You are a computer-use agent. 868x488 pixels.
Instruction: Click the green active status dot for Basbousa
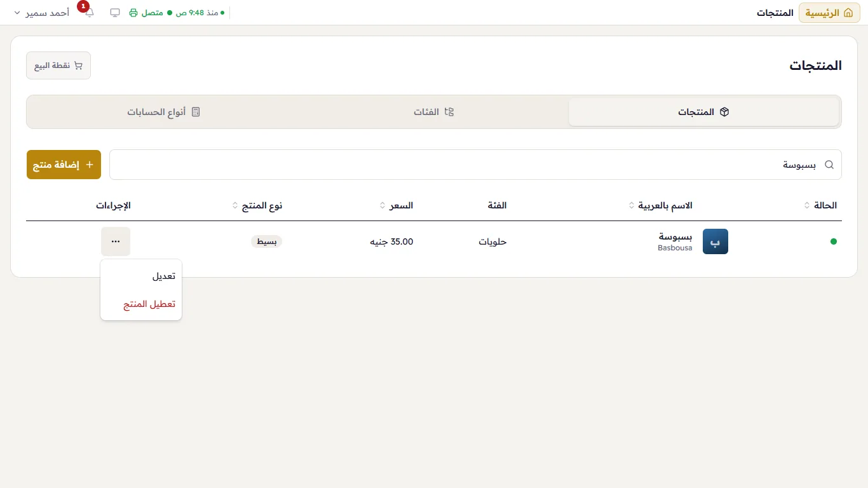(x=834, y=241)
